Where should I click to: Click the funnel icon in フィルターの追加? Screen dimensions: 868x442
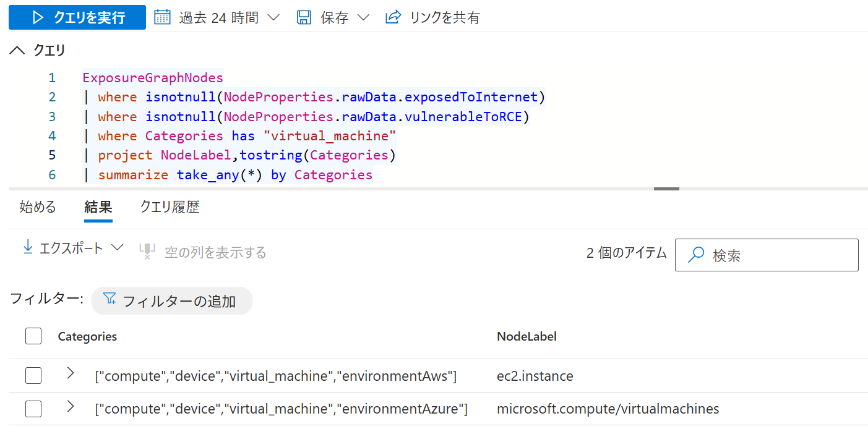pos(110,299)
